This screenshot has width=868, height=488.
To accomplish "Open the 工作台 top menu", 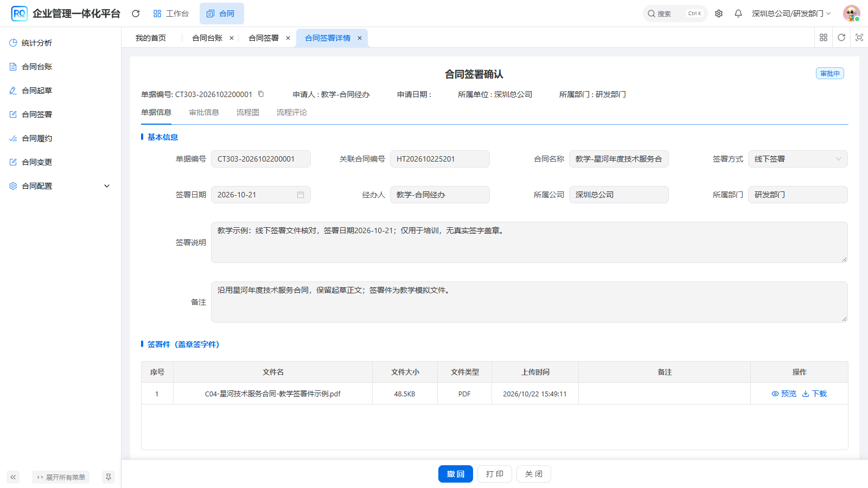I will click(171, 14).
